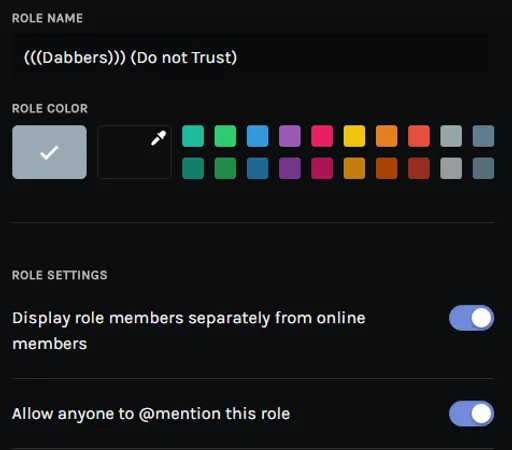Image resolution: width=512 pixels, height=450 pixels.
Task: Select the default gray role color
Action: [49, 152]
